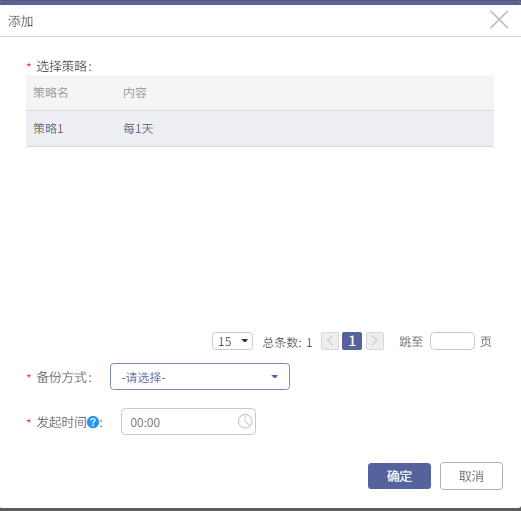
Task: Select the -请选择- combo box
Action: 200,377
